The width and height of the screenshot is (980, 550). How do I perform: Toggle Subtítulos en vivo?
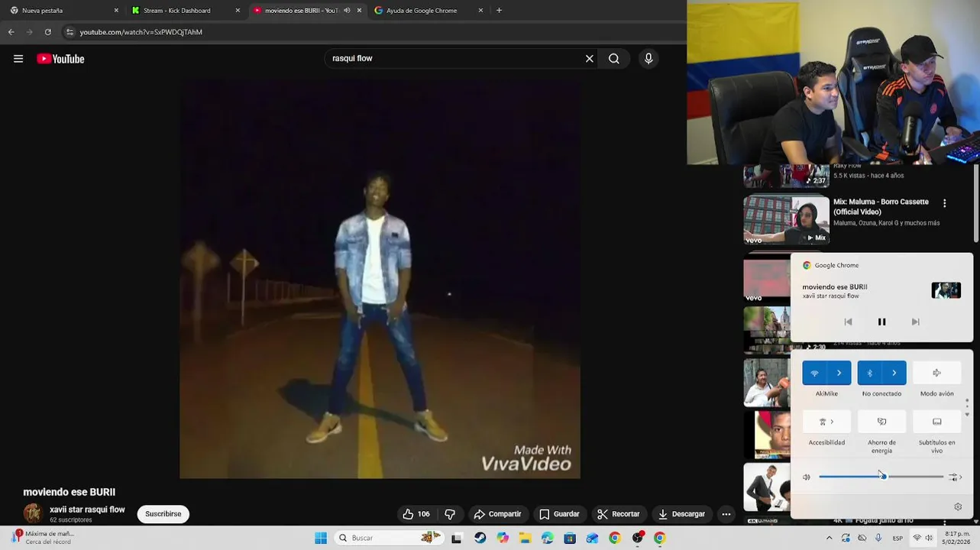point(936,422)
